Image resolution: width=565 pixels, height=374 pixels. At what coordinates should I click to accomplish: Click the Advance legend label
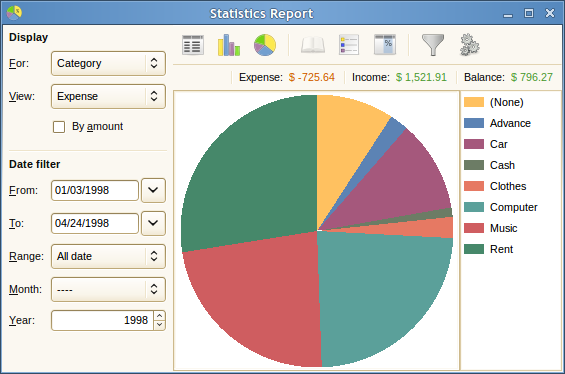tap(510, 123)
